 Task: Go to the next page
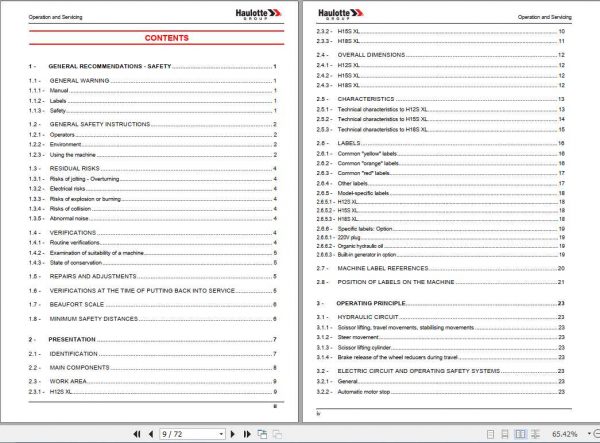233,434
